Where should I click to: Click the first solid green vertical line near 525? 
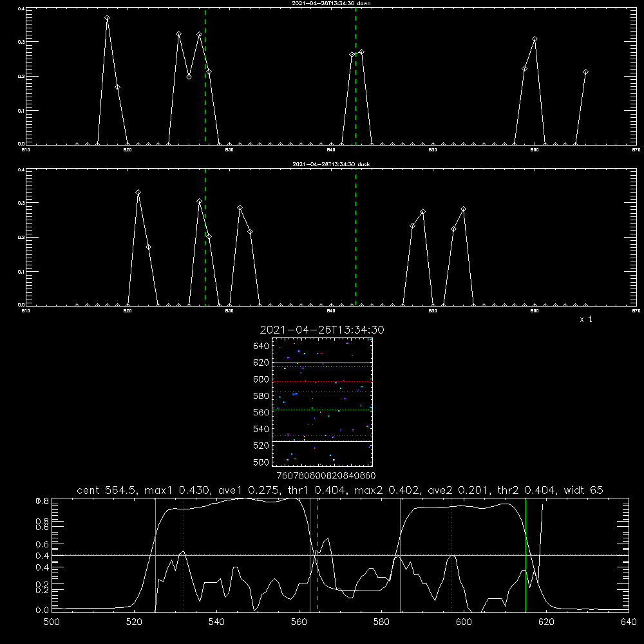pyautogui.click(x=155, y=554)
